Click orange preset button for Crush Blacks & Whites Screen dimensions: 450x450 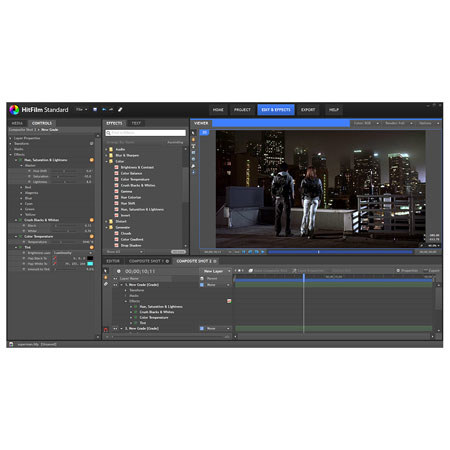tap(92, 220)
